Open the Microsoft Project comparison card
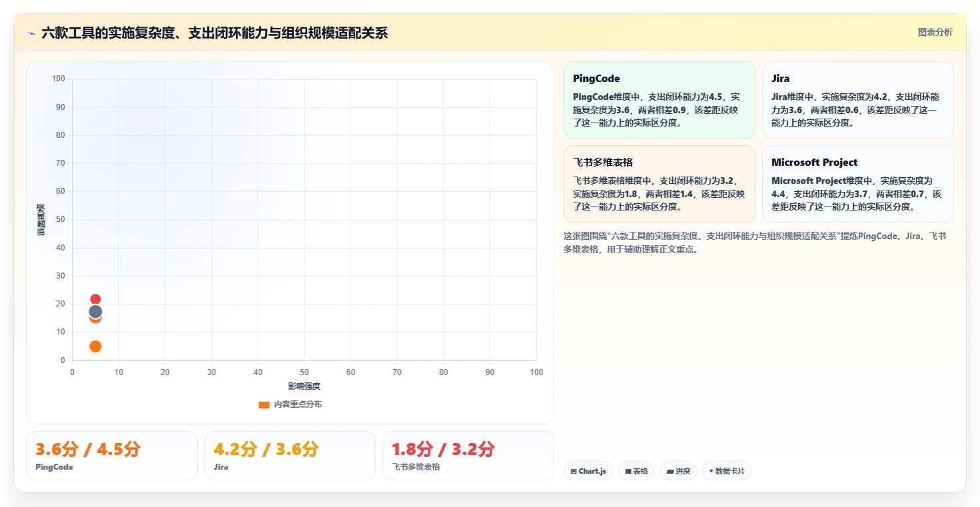 [x=857, y=184]
